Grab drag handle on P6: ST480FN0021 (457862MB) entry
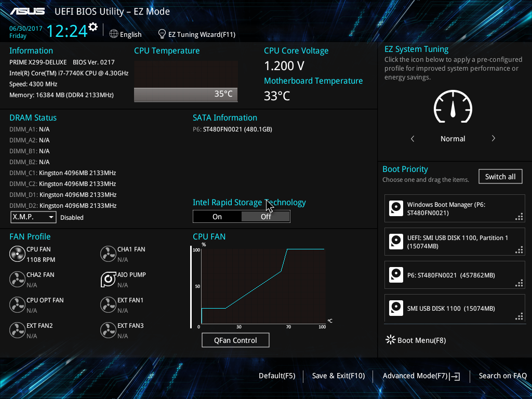The width and height of the screenshot is (532, 399). (x=519, y=283)
